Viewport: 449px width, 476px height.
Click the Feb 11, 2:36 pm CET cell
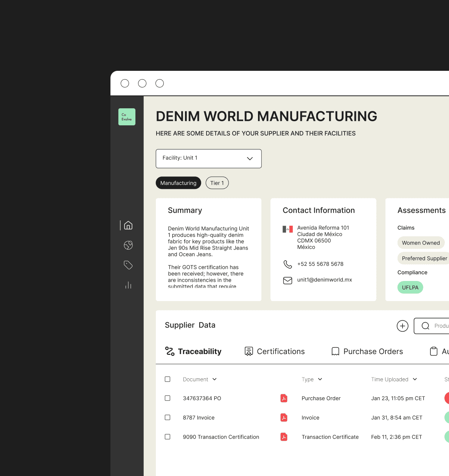click(x=396, y=437)
